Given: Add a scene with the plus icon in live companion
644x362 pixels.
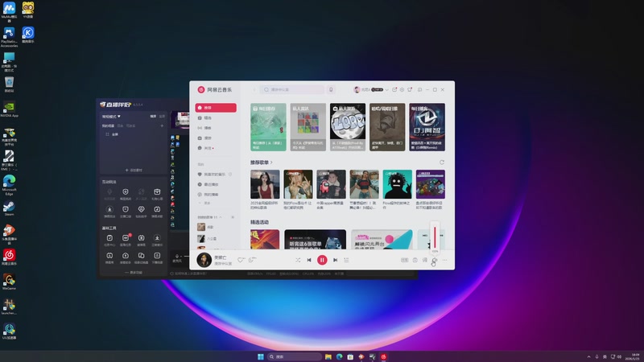Looking at the screenshot, I should click(162, 125).
